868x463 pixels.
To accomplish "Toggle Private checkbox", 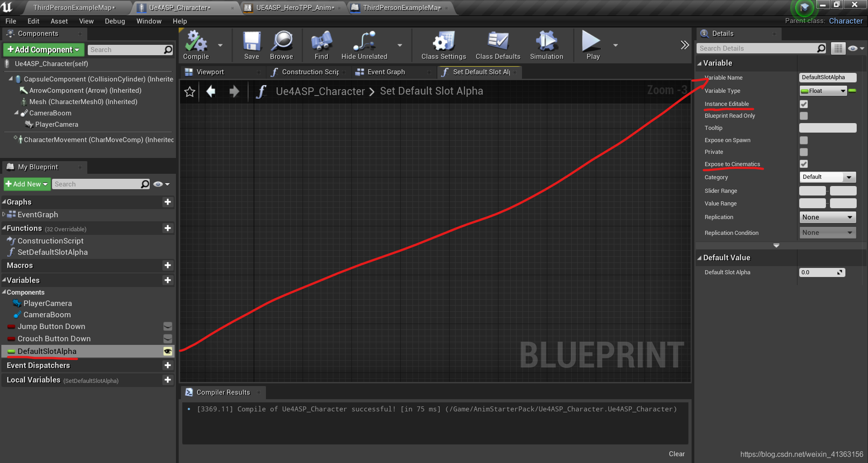I will (804, 152).
